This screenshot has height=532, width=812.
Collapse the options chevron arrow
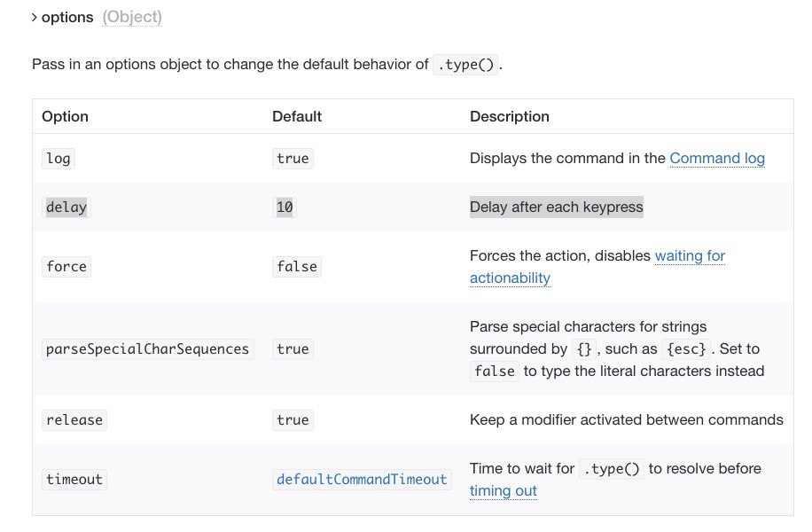click(x=35, y=17)
